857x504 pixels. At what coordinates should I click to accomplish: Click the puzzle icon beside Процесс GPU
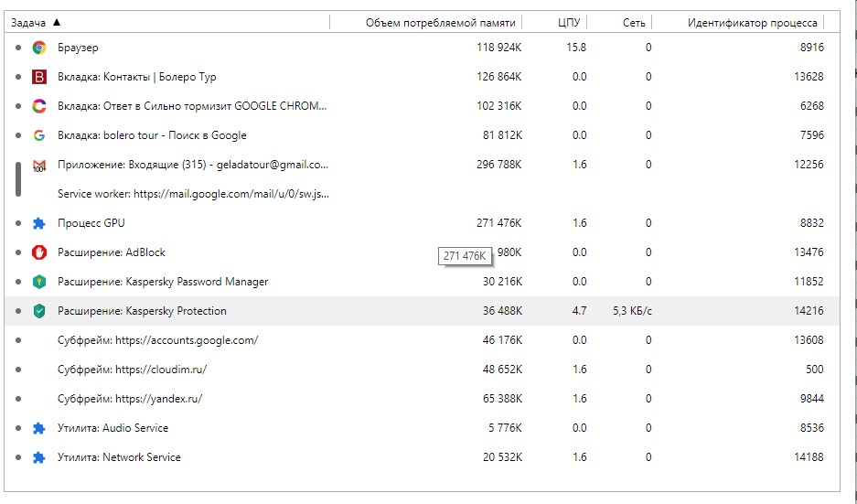[38, 223]
